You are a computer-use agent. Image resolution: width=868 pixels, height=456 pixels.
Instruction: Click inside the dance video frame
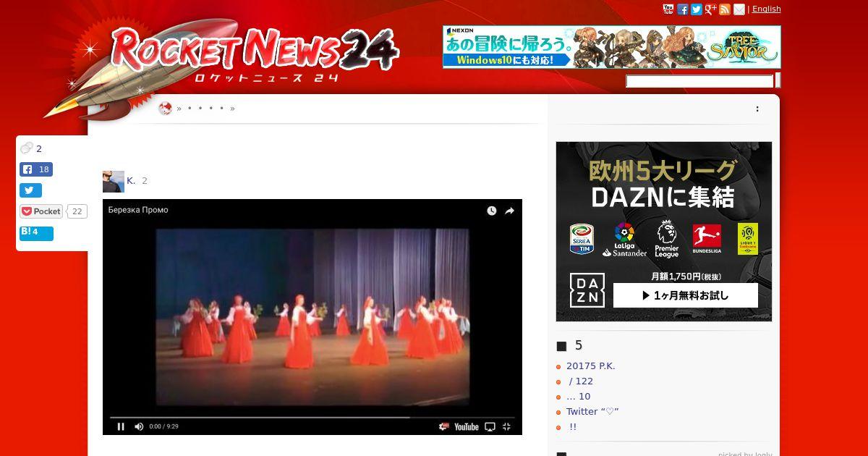coord(312,316)
